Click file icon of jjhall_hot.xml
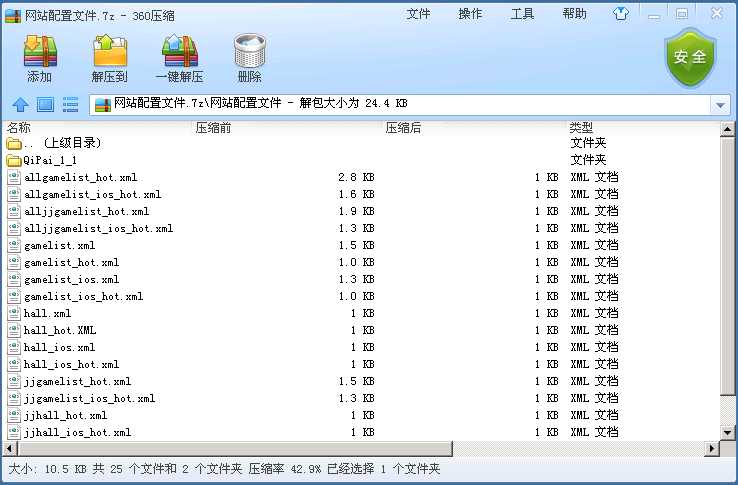Image resolution: width=738 pixels, height=485 pixels. (14, 415)
